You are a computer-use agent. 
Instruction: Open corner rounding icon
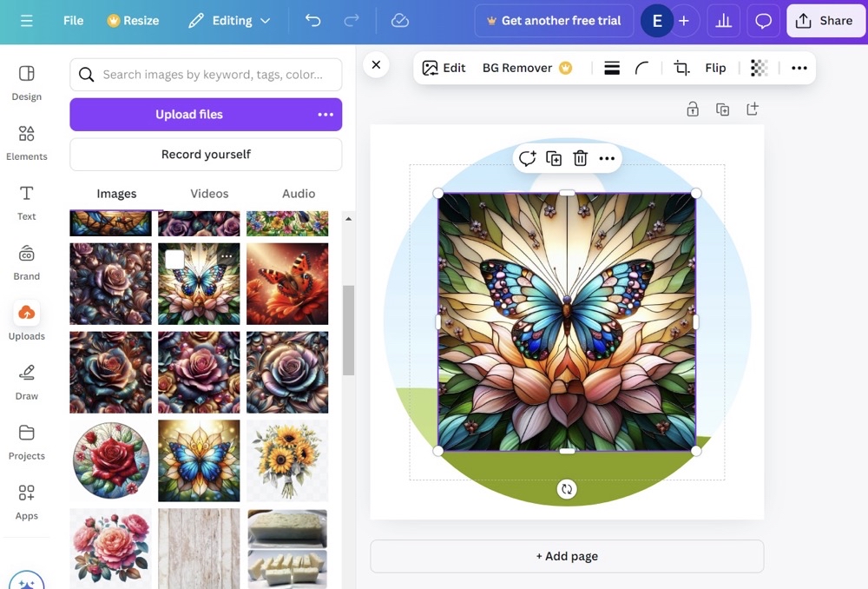click(641, 68)
